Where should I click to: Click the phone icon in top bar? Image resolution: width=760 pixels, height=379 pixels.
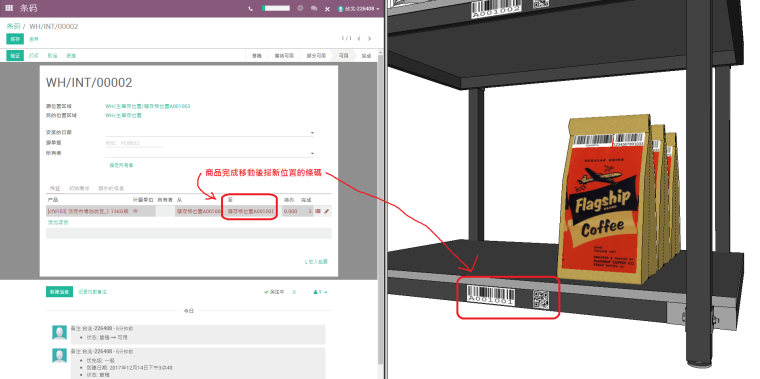click(x=251, y=8)
